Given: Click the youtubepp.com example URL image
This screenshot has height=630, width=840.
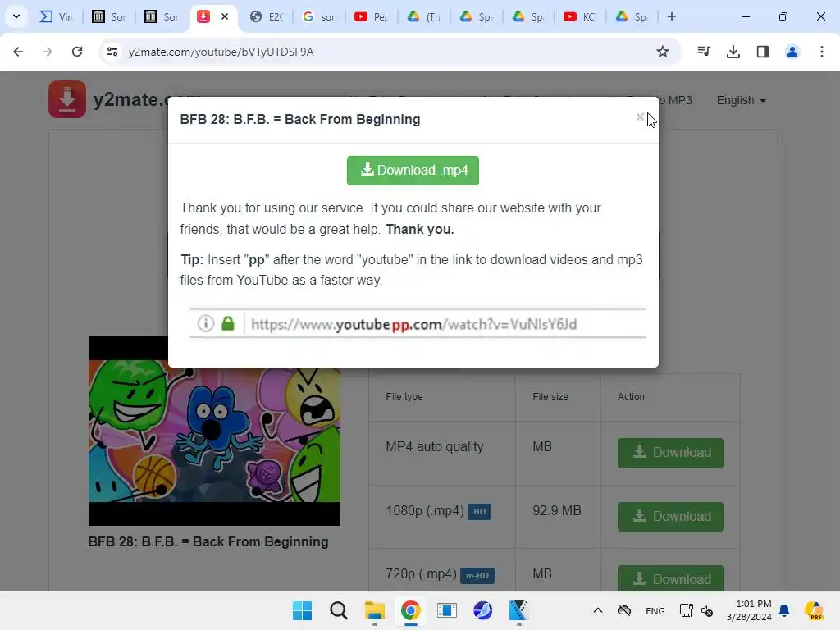Looking at the screenshot, I should (x=418, y=323).
